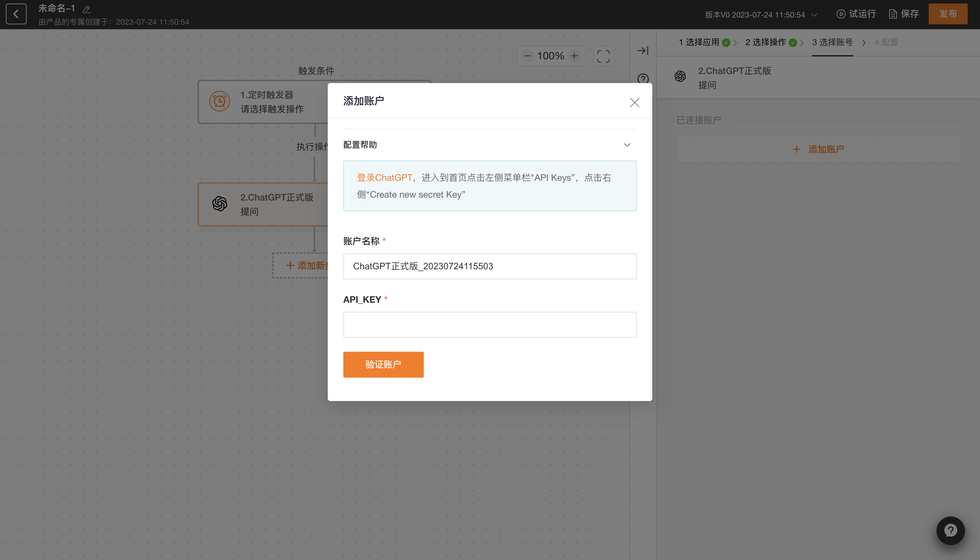Click 添加账户 in the right panel

point(818,149)
